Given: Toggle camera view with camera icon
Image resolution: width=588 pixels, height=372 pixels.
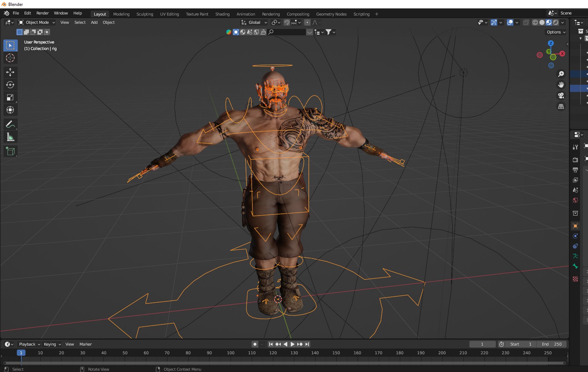Looking at the screenshot, I should pos(561,95).
